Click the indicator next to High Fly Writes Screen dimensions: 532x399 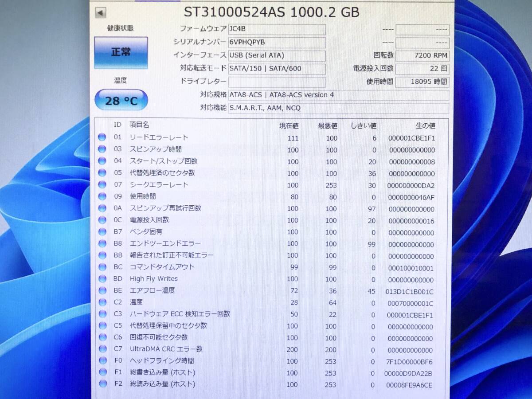[102, 279]
